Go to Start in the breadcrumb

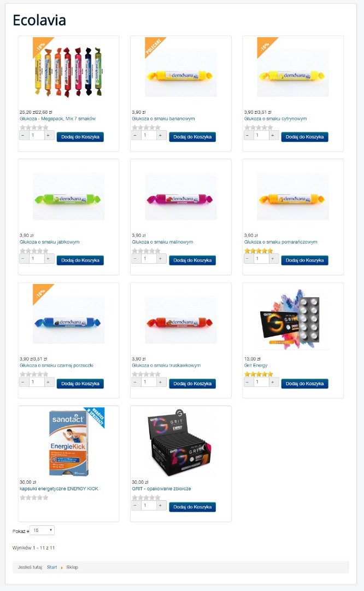click(x=52, y=567)
